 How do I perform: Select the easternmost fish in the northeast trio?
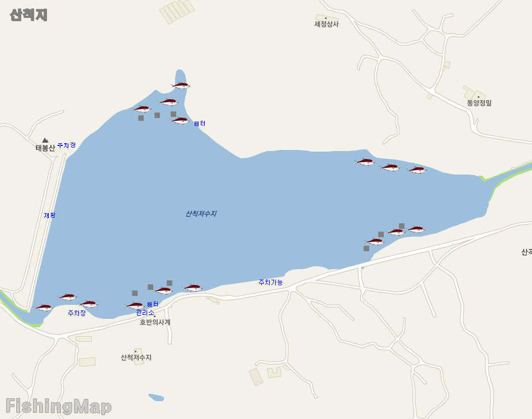417,170
